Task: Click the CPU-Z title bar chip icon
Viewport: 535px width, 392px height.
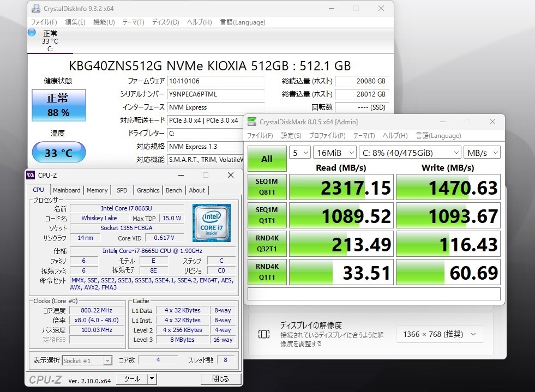Action: pyautogui.click(x=31, y=175)
